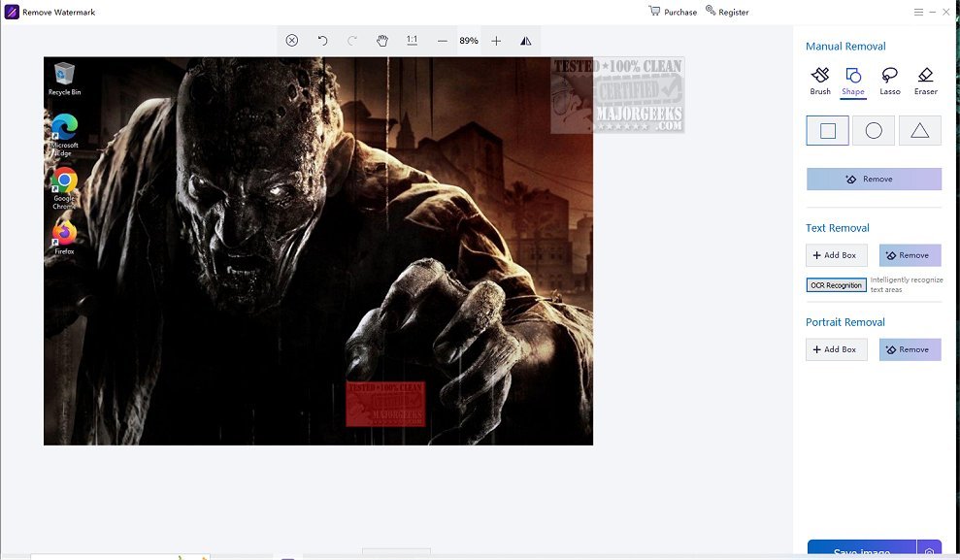Choose the triangle shape
Image resolution: width=960 pixels, height=560 pixels.
919,130
